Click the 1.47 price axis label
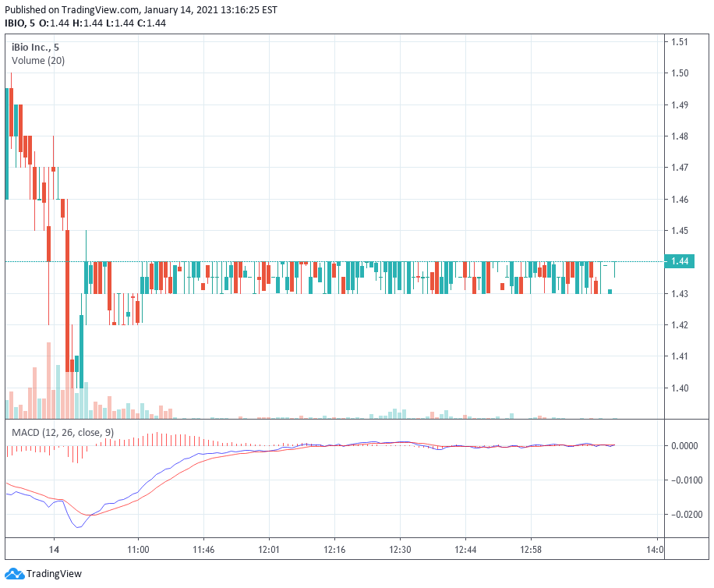Screen dimensions: 714x588 tap(680, 168)
